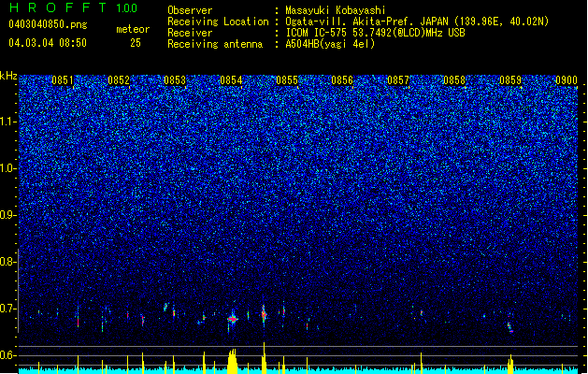Click the 1.1 kHz frequency axis label
588x374 pixels.
point(7,122)
